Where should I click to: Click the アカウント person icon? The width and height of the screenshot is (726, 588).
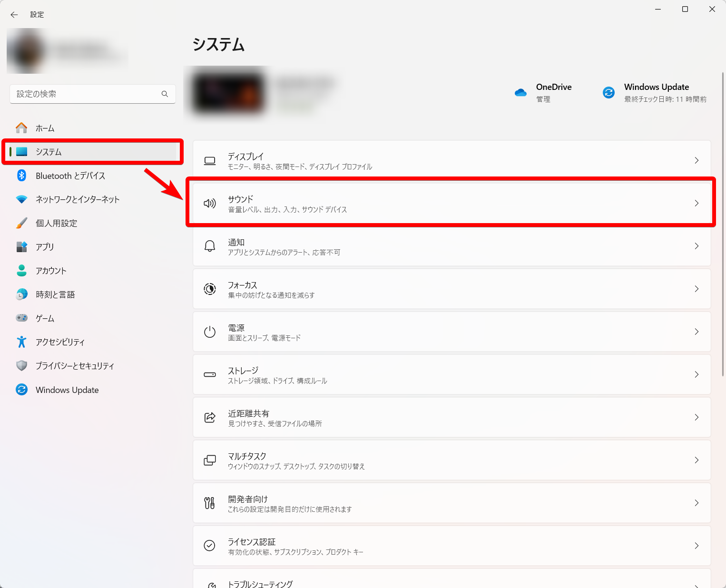coord(21,271)
